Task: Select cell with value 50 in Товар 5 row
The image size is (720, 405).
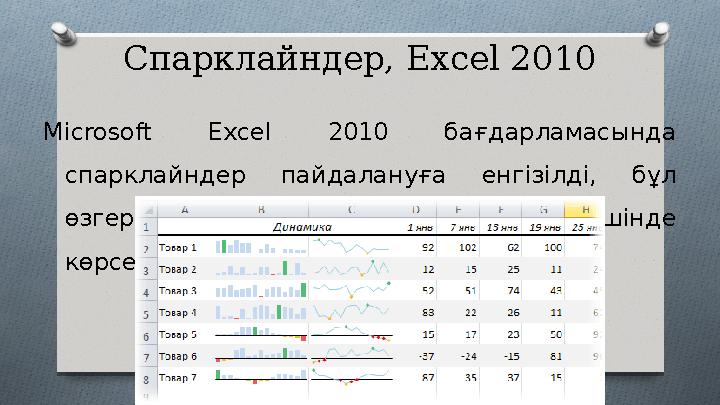Action: pyautogui.click(x=556, y=335)
